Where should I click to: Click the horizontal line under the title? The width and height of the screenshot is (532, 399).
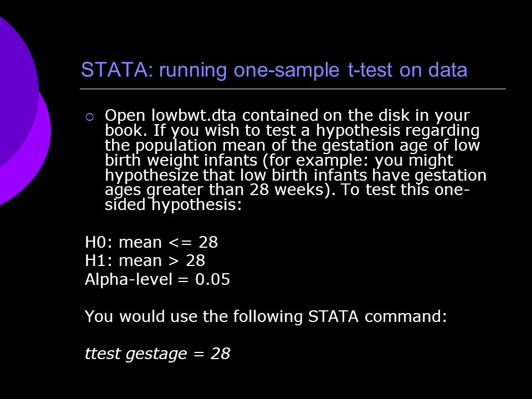(x=293, y=89)
